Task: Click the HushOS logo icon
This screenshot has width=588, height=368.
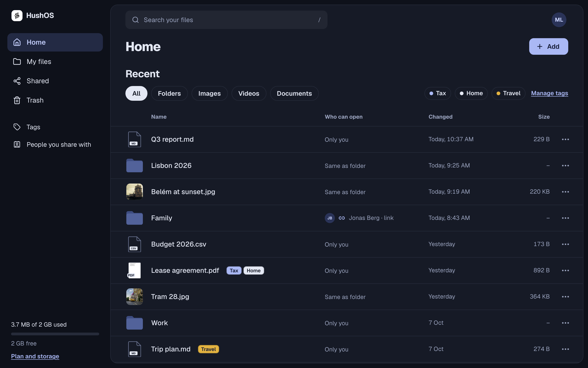Action: point(17,16)
